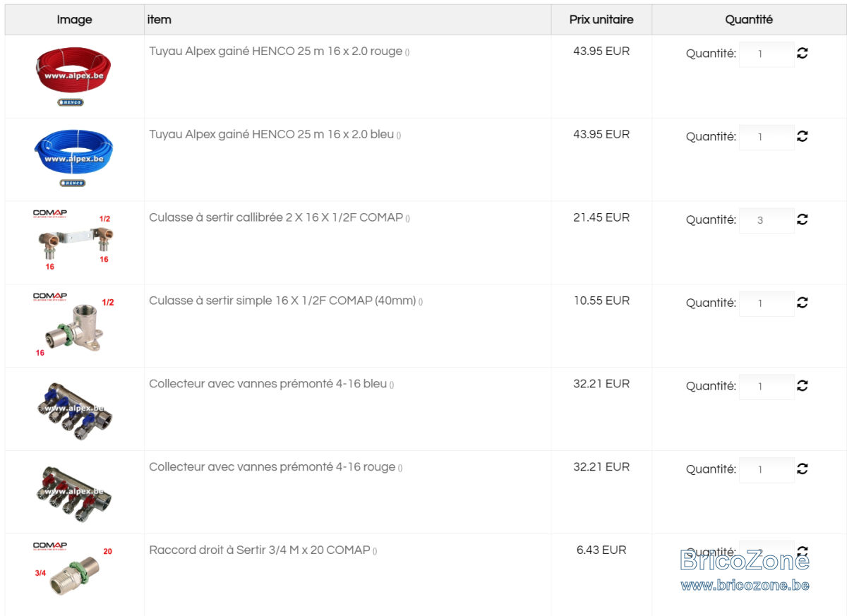
Task: Change quantity 3 of Culasse callibrée
Action: (x=767, y=221)
